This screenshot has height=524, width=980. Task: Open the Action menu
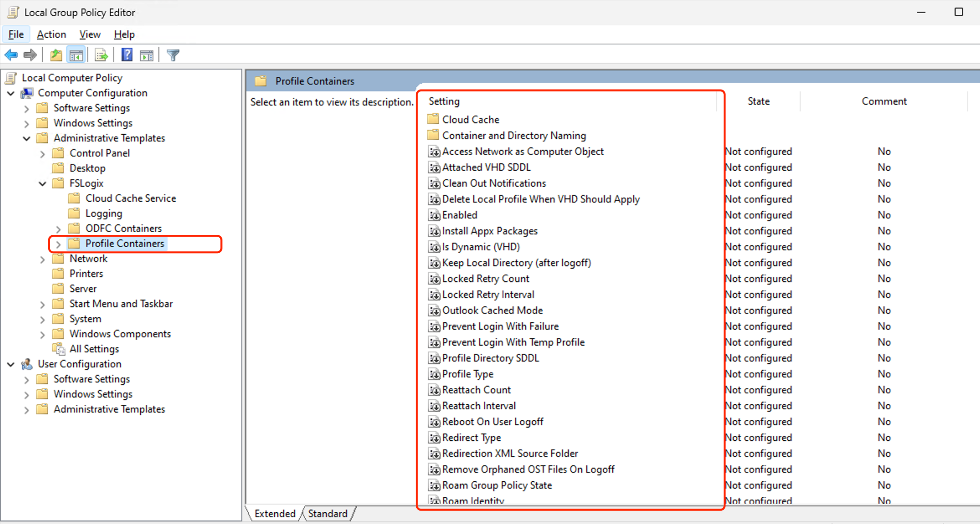pos(52,34)
